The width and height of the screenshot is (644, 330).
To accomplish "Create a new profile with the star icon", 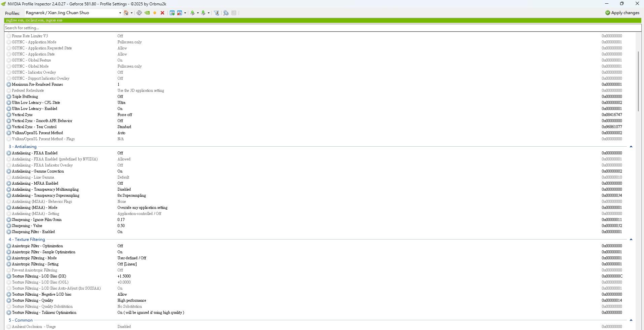I will (155, 13).
